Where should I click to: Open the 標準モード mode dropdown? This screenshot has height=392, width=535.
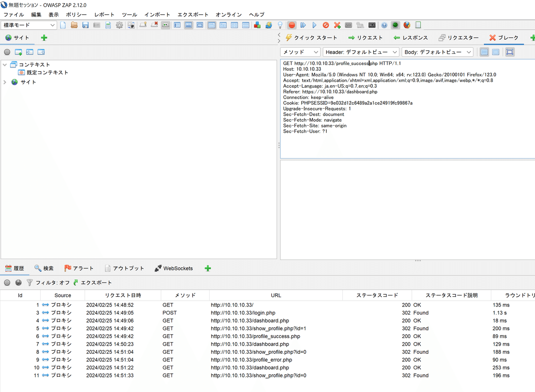point(29,25)
